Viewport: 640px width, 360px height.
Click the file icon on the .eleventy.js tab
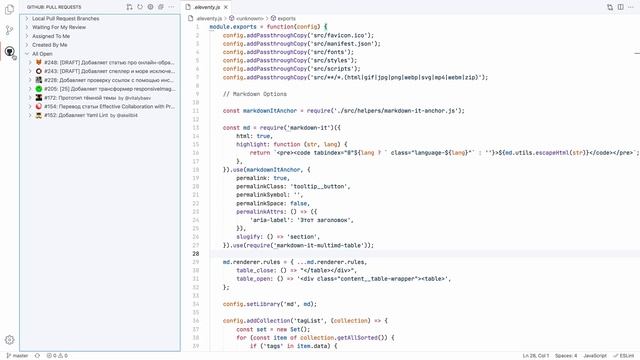coord(188,7)
